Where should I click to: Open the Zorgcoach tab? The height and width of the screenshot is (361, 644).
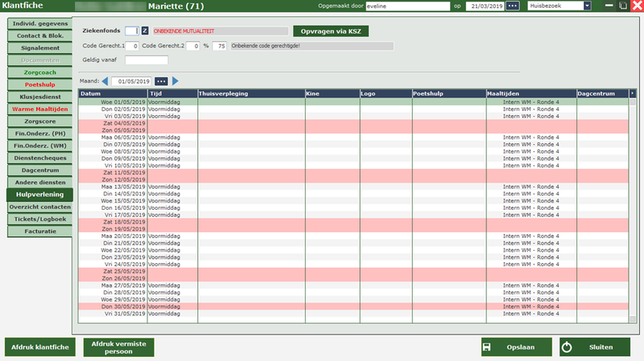point(39,72)
